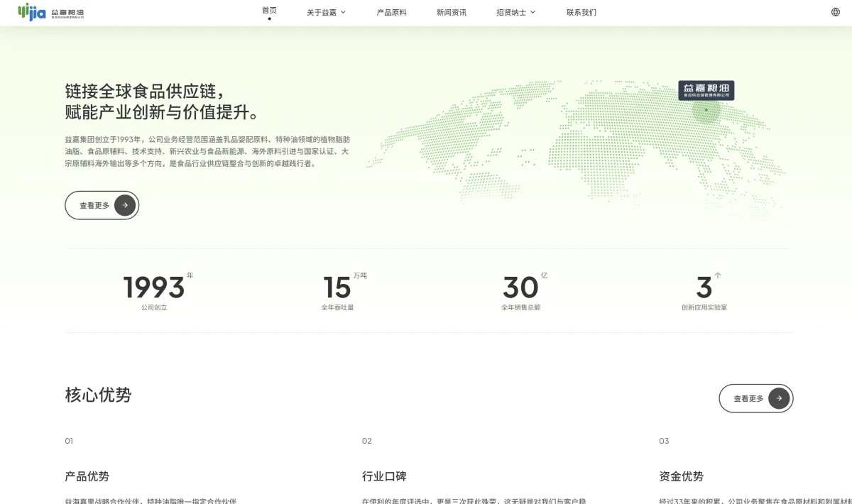Click the 1993 公司创立 statistic
The width and height of the screenshot is (852, 504).
(x=154, y=289)
